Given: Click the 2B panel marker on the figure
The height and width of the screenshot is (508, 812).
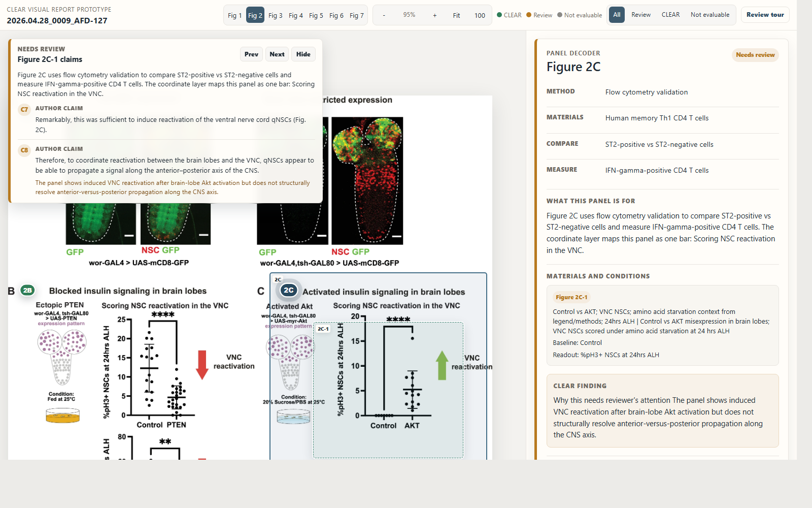Looking at the screenshot, I should pos(28,290).
